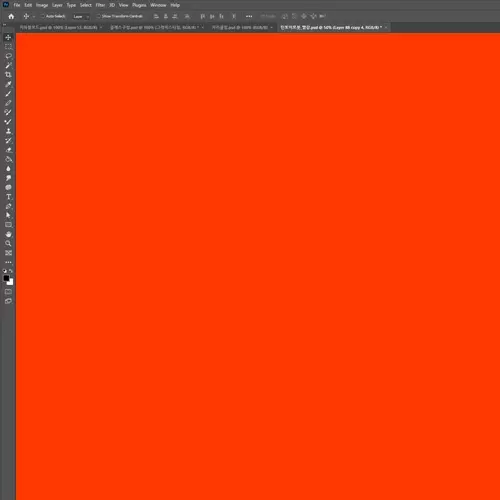Select the Path Selection arrow tool
The image size is (500, 500).
coord(8,215)
